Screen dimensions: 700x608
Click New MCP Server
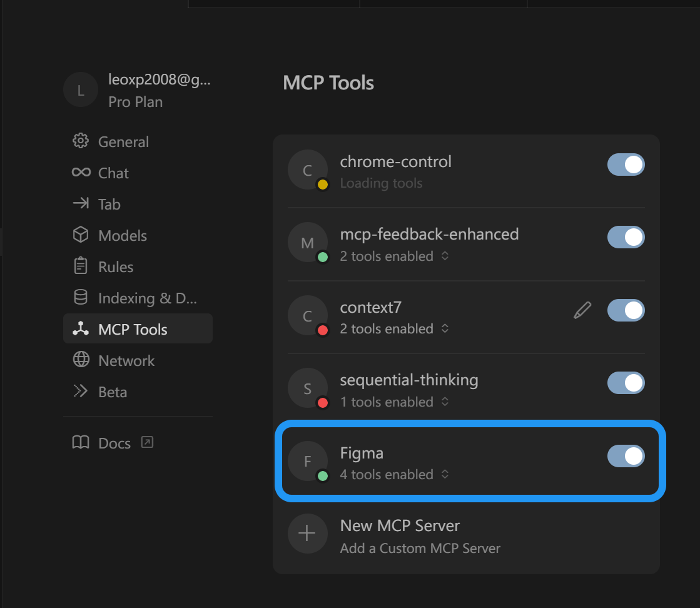400,526
